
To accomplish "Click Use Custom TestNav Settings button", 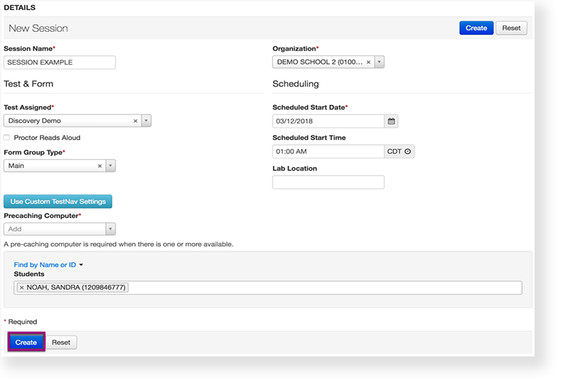I will [58, 202].
